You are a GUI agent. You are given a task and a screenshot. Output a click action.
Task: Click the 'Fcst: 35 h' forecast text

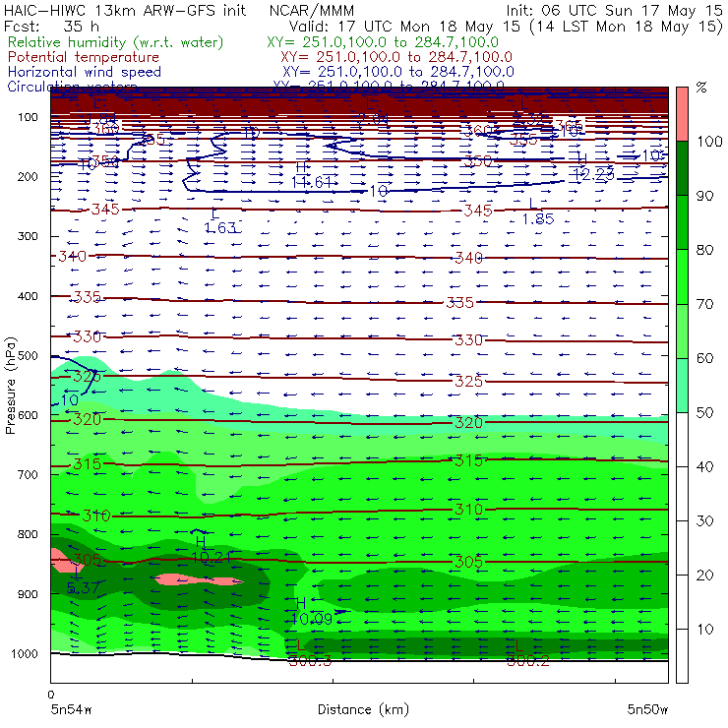pos(51,26)
